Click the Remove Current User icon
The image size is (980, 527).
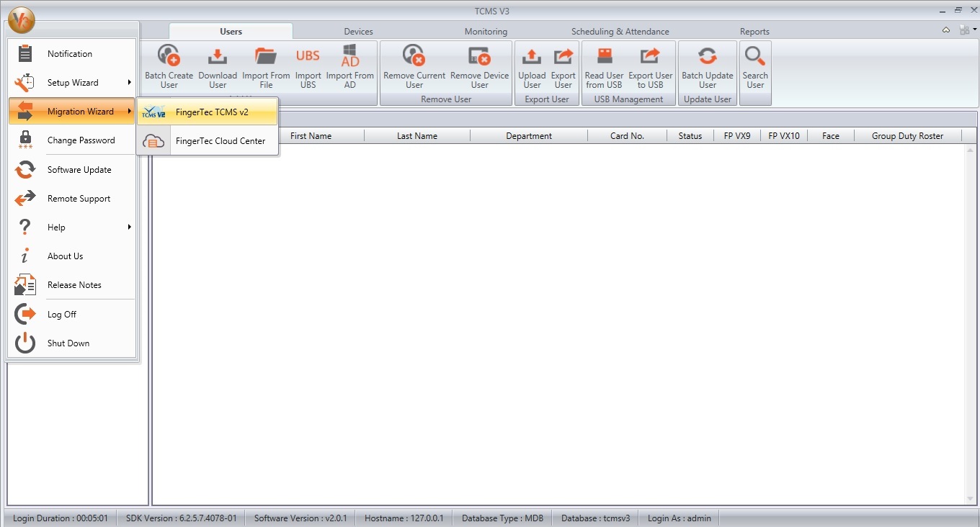414,56
